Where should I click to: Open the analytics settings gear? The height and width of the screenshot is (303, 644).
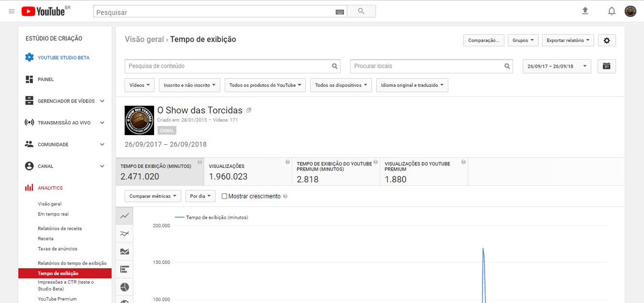coord(607,40)
